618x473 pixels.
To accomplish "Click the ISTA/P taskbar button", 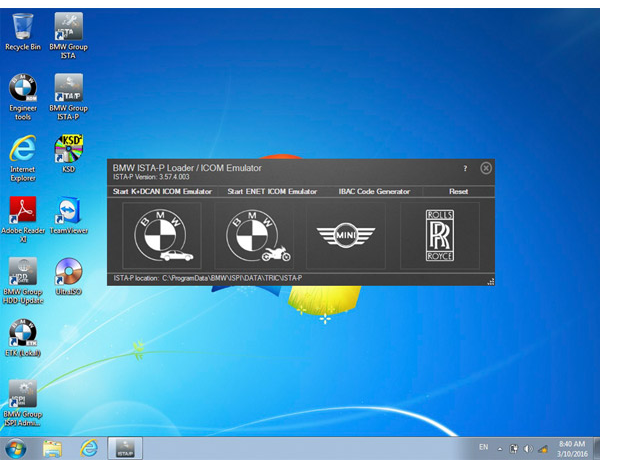I will [x=125, y=448].
